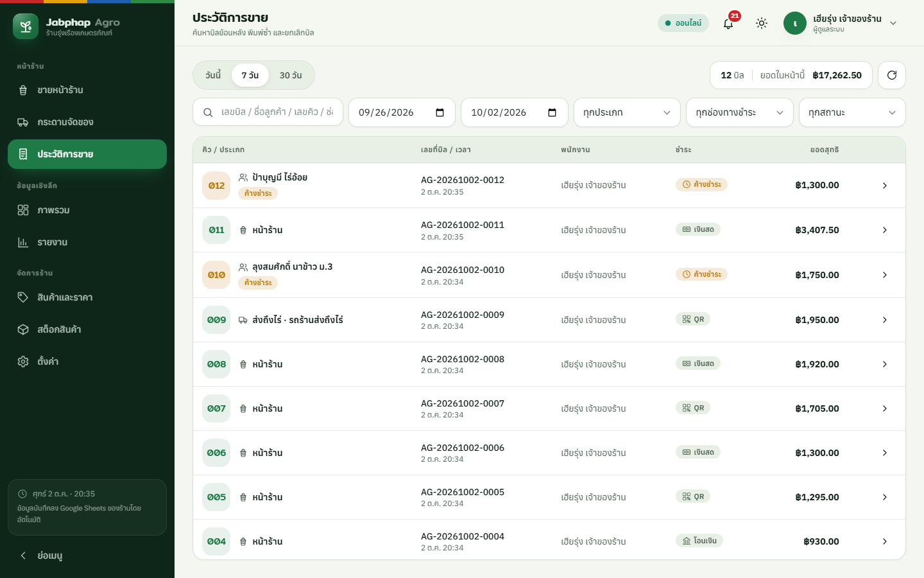Open กระดานจัดของ in sidebar
This screenshot has height=578, width=924.
click(x=87, y=122)
